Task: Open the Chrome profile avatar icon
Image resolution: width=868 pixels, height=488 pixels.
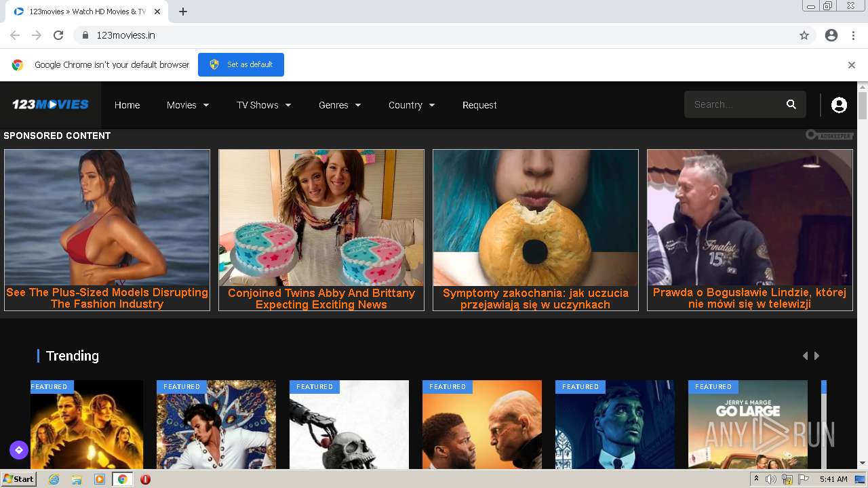Action: (x=831, y=35)
